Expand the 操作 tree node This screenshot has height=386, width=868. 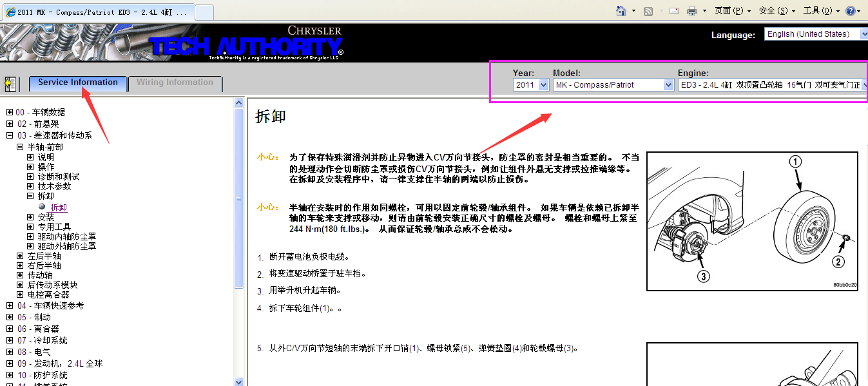(30, 167)
